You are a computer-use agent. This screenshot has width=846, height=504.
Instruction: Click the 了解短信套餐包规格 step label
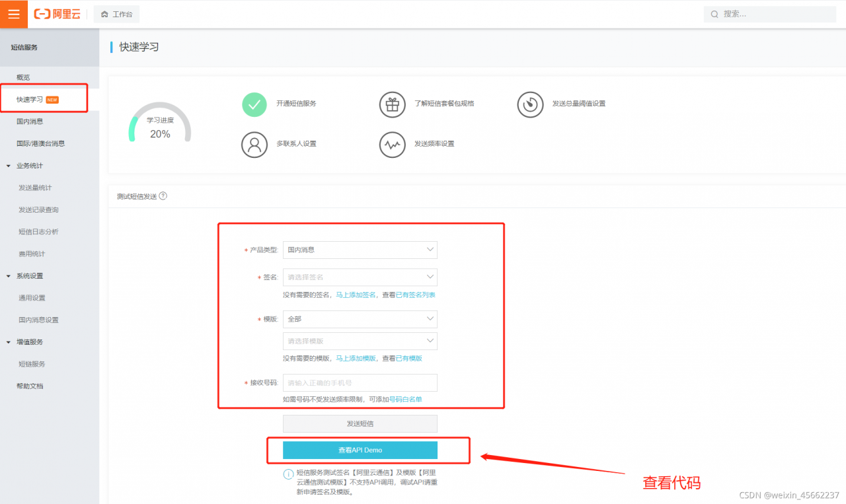pos(444,104)
